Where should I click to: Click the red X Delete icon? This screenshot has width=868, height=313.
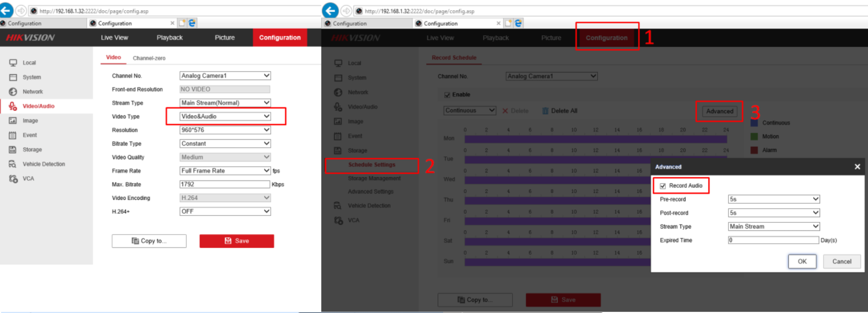coord(505,111)
